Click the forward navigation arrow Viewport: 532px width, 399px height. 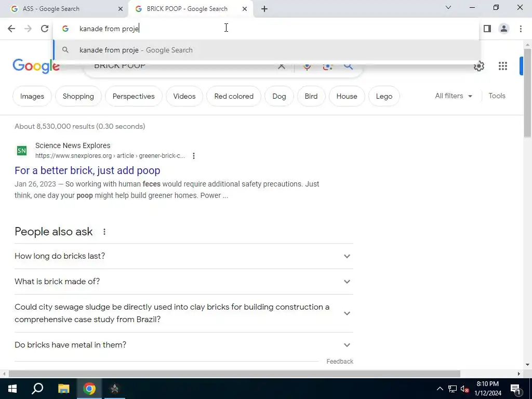tap(28, 29)
